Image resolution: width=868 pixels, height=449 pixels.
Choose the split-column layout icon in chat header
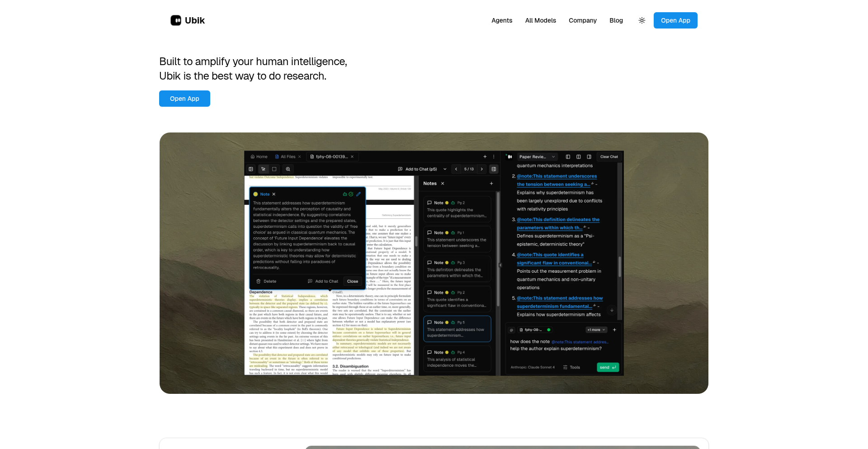coord(579,157)
